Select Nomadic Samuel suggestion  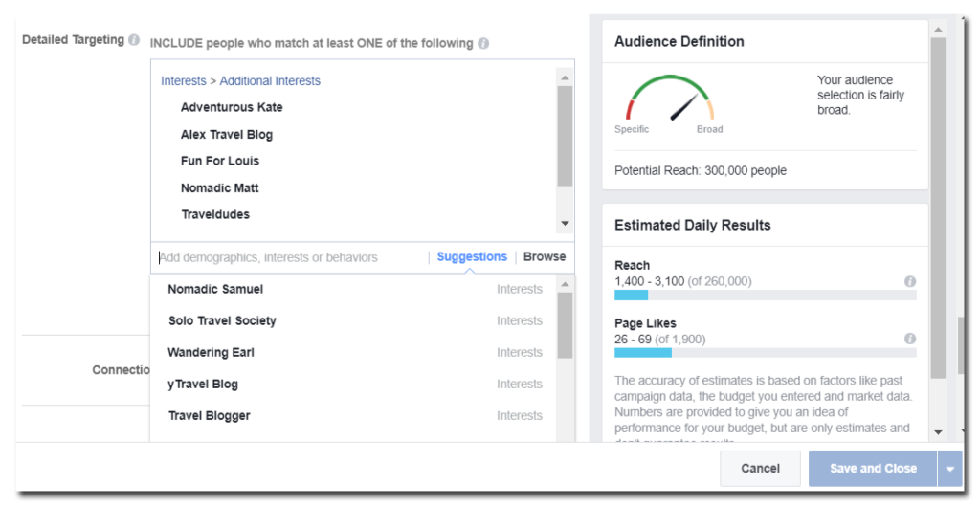(x=353, y=289)
